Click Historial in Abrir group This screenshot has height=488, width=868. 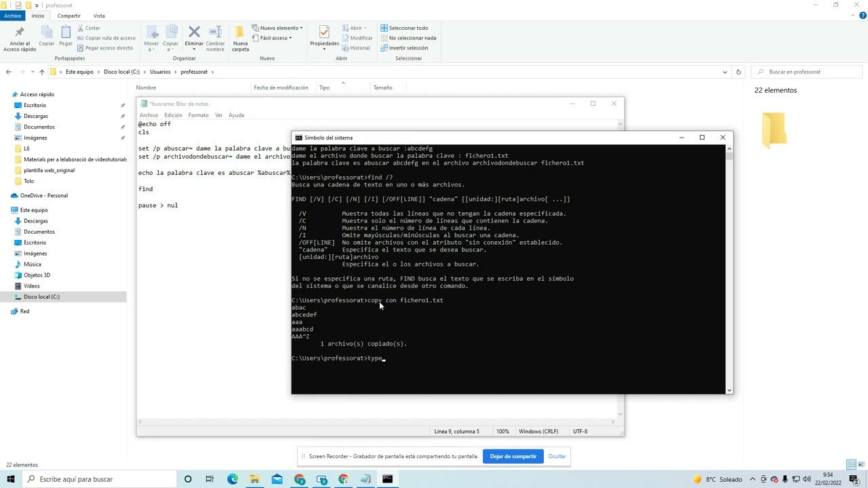pos(356,48)
